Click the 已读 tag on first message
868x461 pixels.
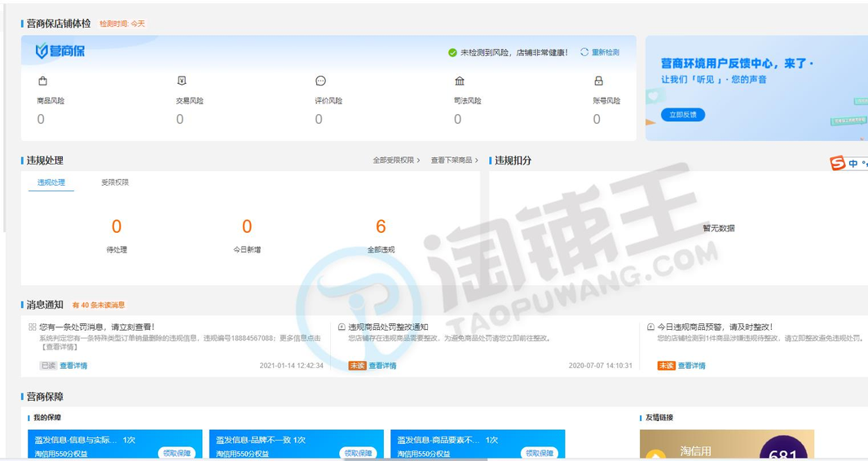tap(48, 365)
